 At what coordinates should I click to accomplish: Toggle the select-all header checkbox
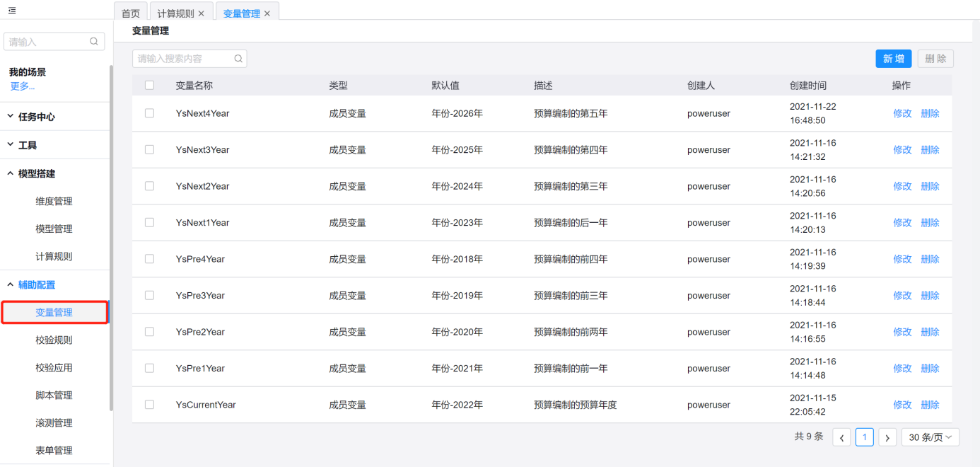coord(149,86)
